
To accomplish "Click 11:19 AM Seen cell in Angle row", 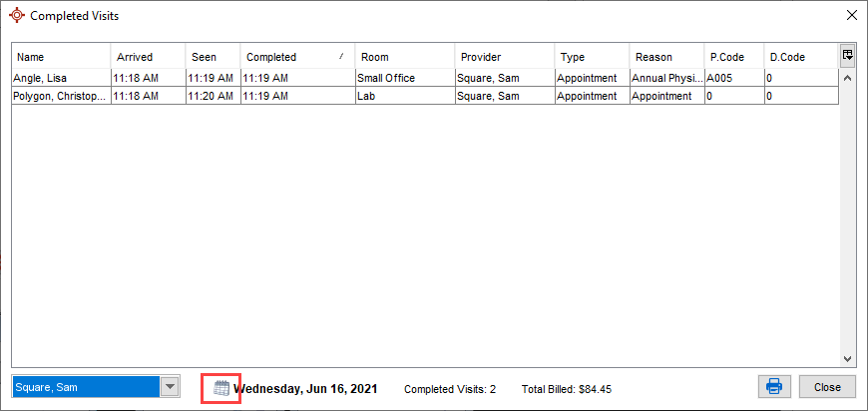I will coord(214,78).
